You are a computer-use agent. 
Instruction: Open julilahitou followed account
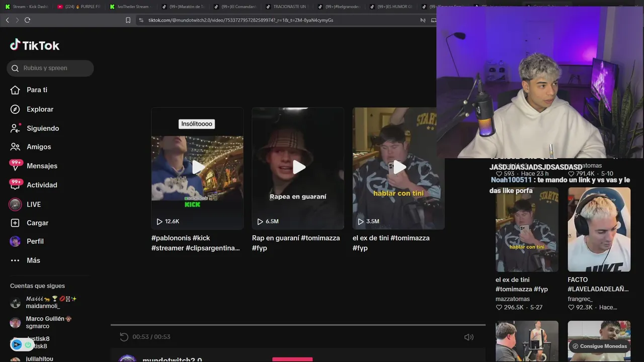click(x=39, y=359)
